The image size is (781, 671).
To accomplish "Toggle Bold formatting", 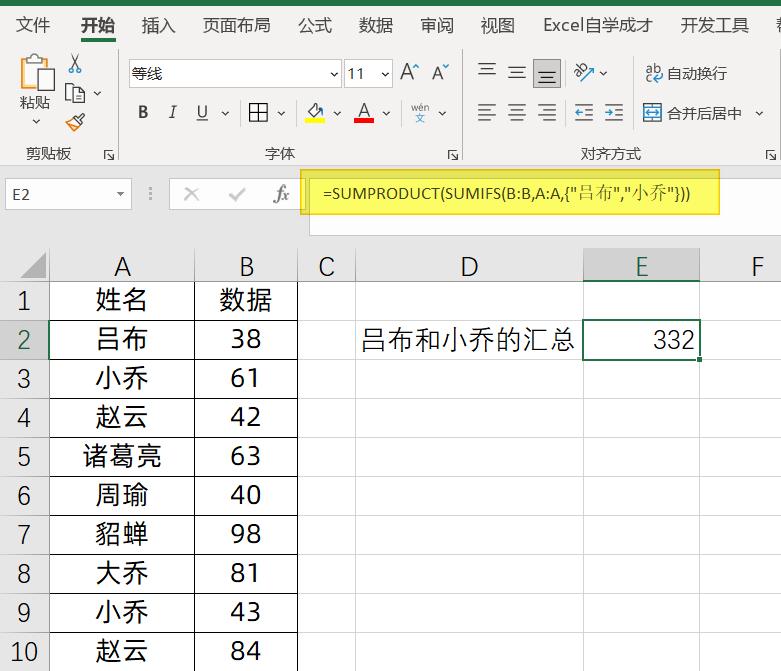I will point(143,113).
